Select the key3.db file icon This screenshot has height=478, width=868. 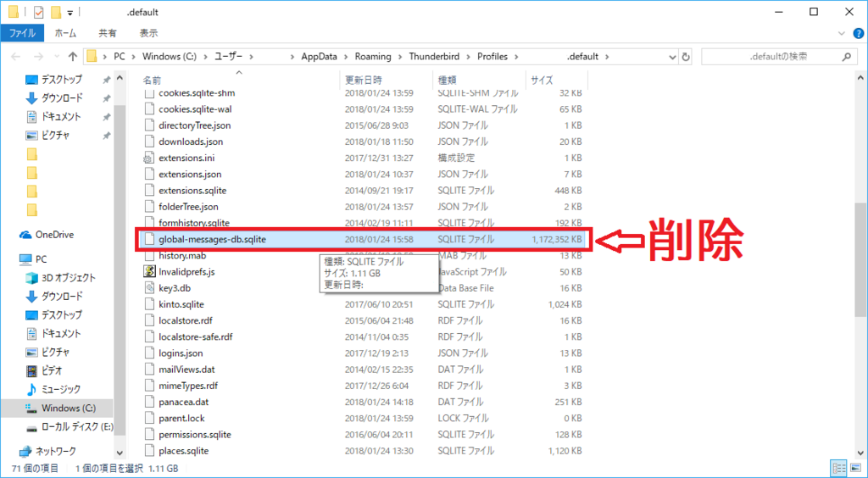point(148,287)
